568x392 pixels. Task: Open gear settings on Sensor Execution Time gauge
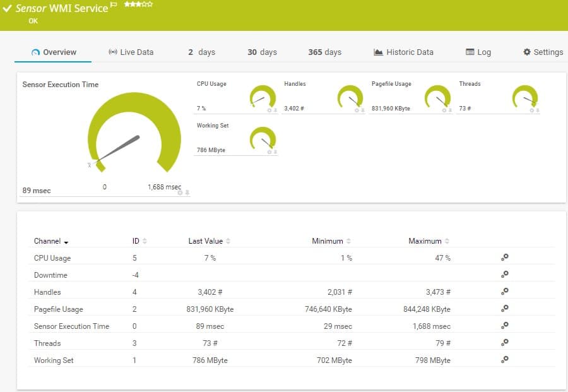point(180,193)
